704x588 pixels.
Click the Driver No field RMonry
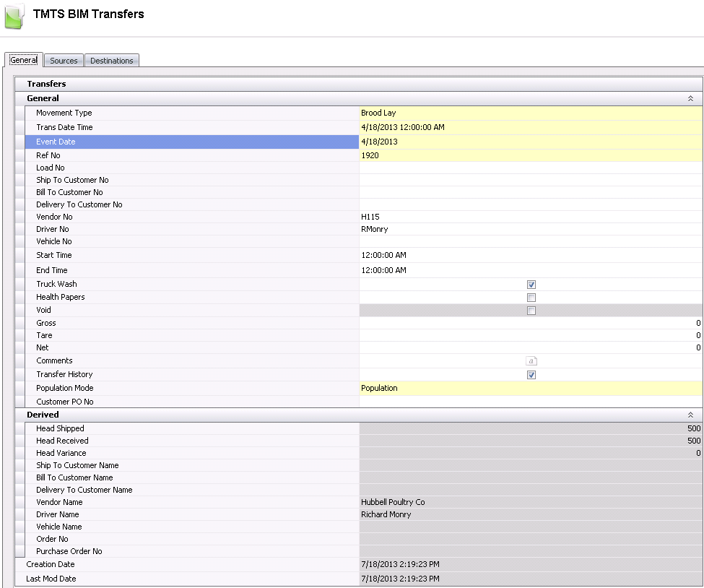[x=530, y=229]
